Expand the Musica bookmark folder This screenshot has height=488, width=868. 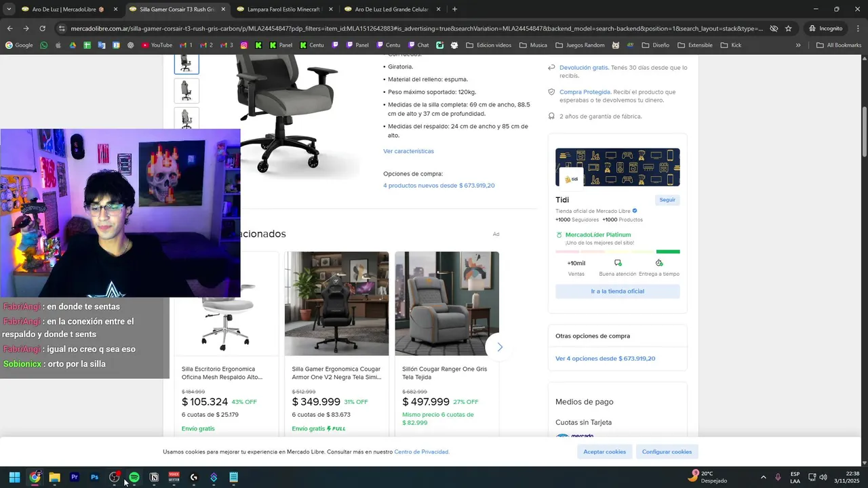pyautogui.click(x=533, y=45)
